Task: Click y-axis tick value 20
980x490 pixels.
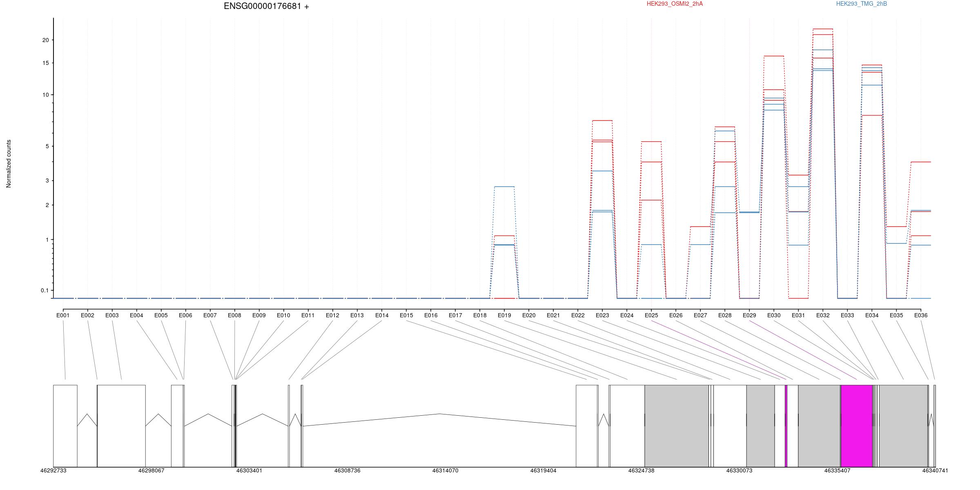Action: (x=45, y=40)
